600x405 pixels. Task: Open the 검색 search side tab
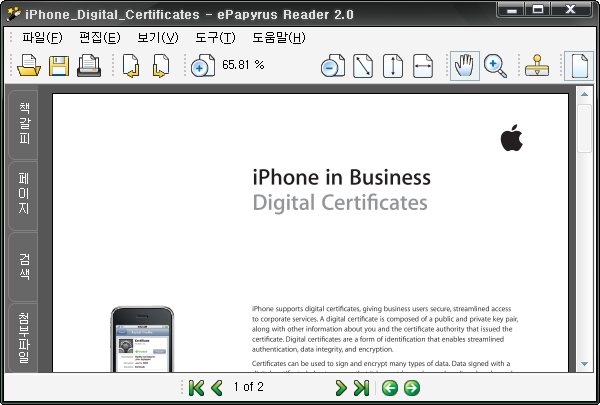point(23,266)
